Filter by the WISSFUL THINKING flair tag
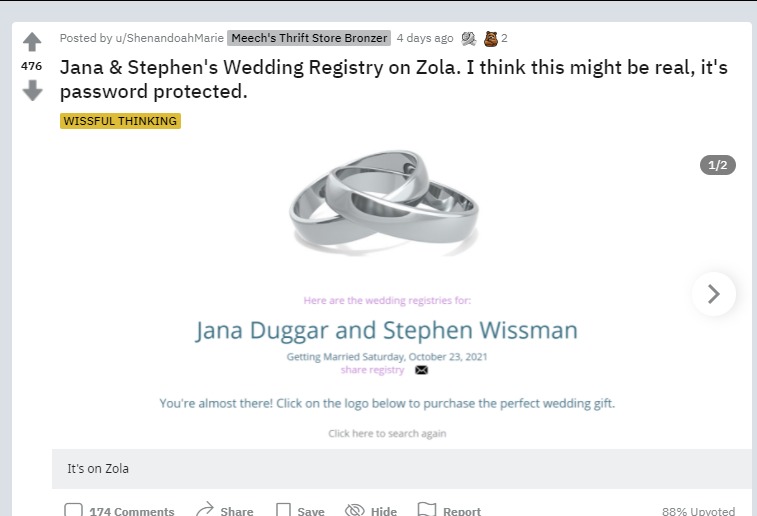 point(120,121)
